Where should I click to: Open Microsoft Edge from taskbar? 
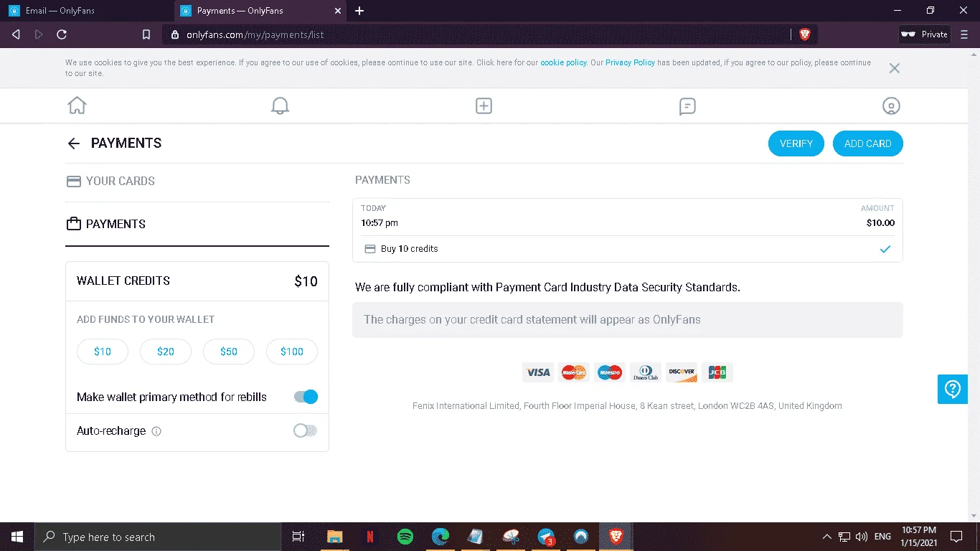pyautogui.click(x=440, y=537)
